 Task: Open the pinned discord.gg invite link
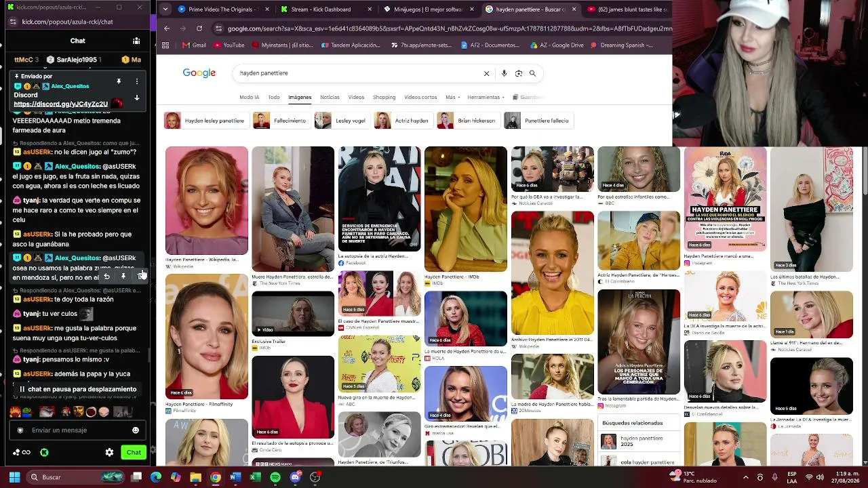[60, 104]
